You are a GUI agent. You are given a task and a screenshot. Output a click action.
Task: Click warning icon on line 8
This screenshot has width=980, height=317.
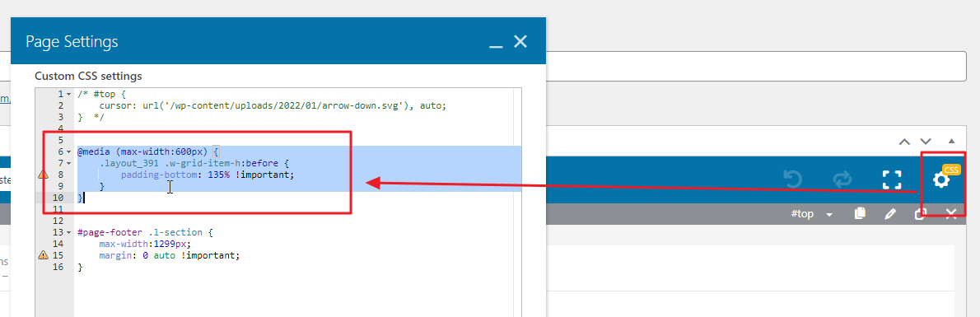point(43,175)
